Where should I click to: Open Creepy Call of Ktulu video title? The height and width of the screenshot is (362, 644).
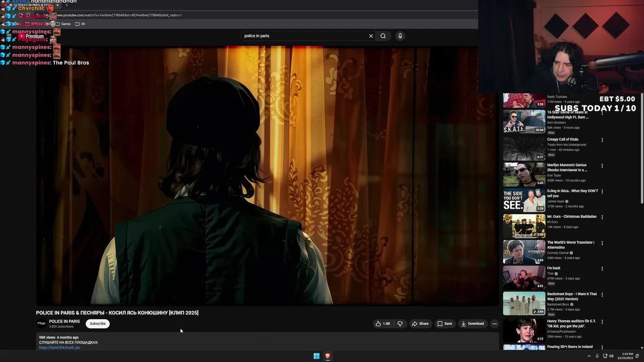point(562,139)
